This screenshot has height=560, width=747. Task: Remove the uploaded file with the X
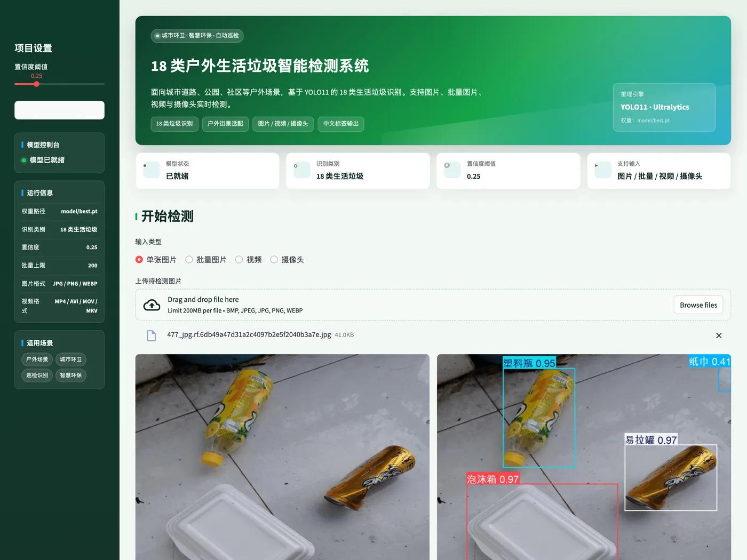click(x=719, y=335)
